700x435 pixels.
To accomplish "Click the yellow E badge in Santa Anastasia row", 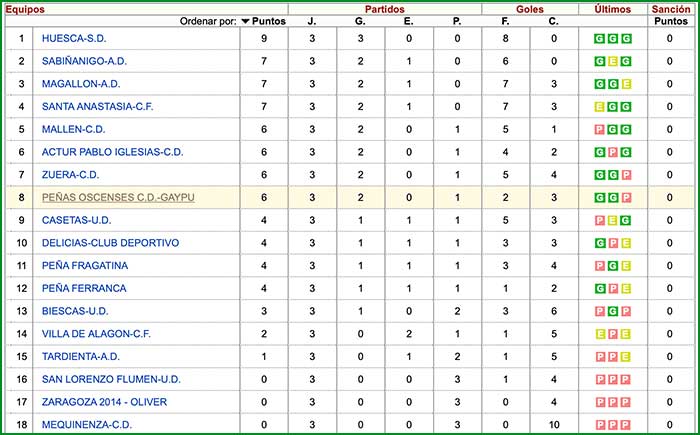I will coord(599,107).
